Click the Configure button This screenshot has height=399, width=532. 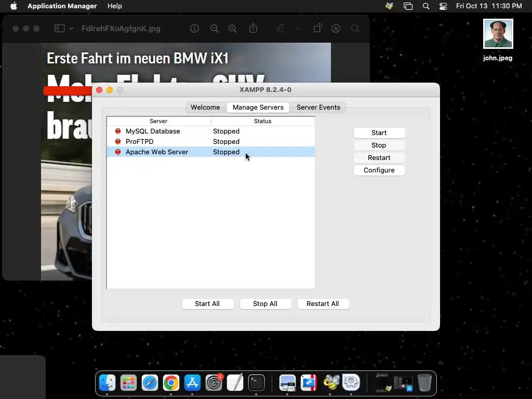[379, 170]
